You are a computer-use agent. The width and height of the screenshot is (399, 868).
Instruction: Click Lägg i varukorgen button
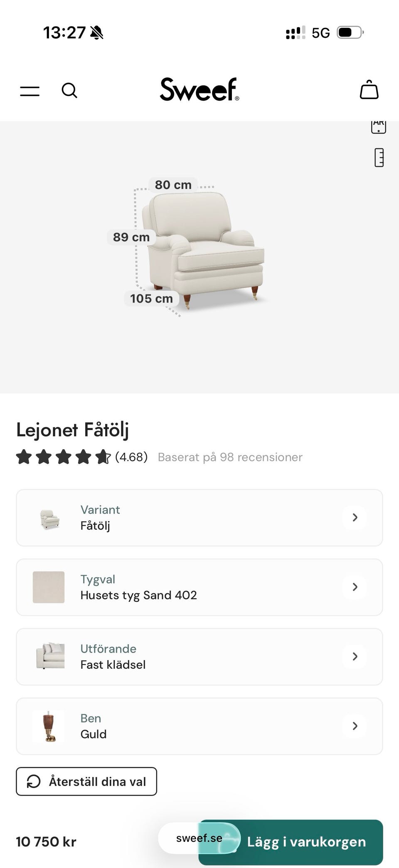coord(307,842)
